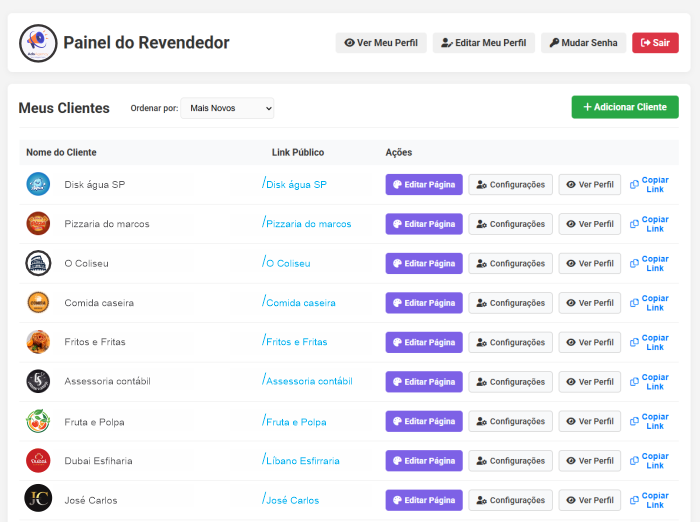This screenshot has width=700, height=522.
Task: View profile of Comida caseira
Action: point(590,303)
